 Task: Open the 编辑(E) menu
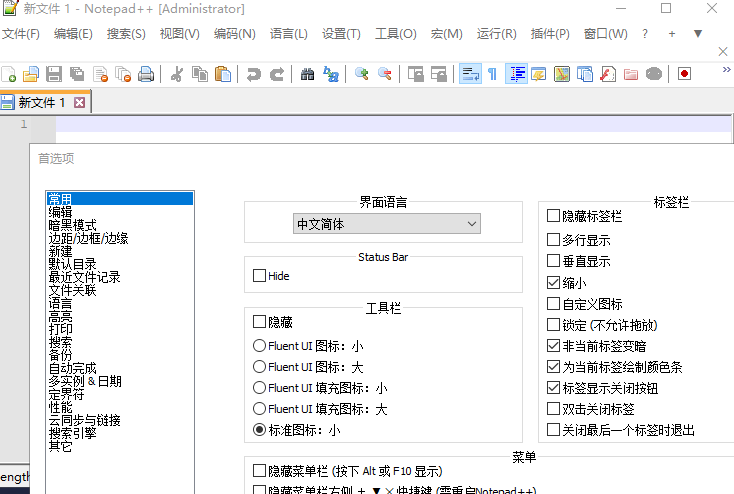(73, 34)
